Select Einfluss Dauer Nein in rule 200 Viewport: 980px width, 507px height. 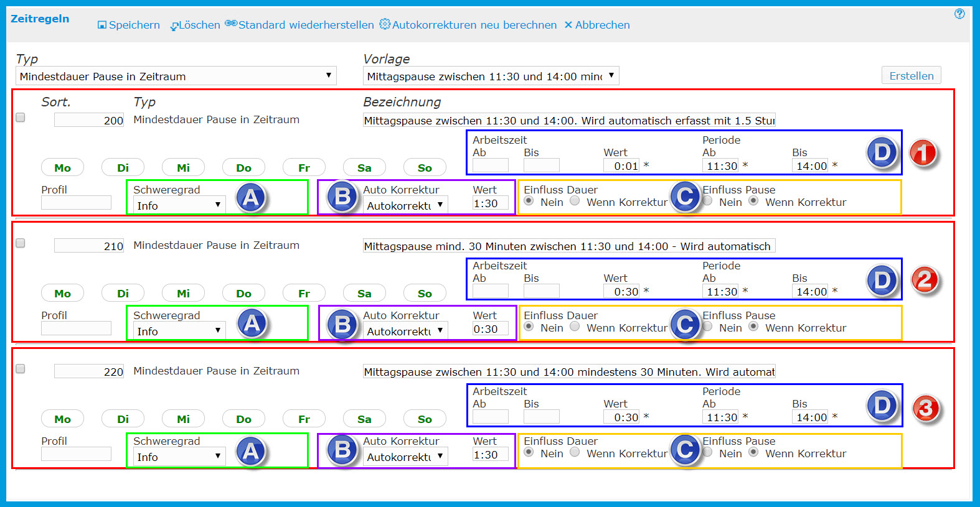point(529,201)
